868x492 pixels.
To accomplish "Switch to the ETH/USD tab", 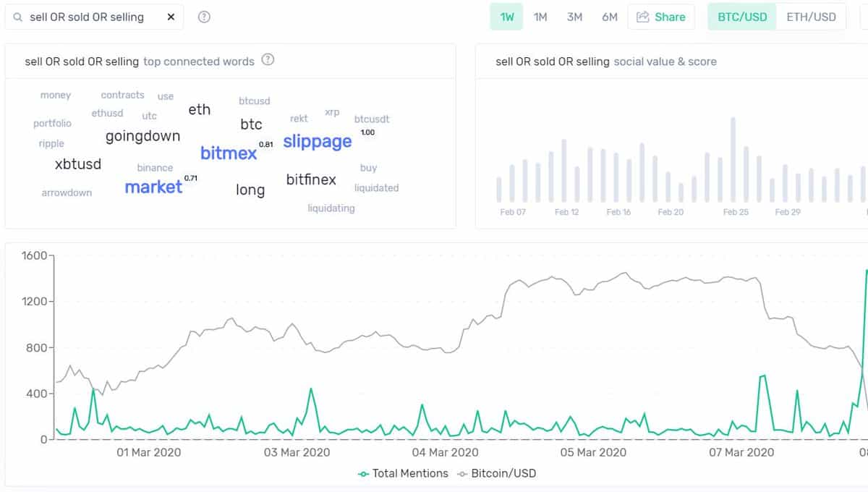I will click(x=812, y=15).
